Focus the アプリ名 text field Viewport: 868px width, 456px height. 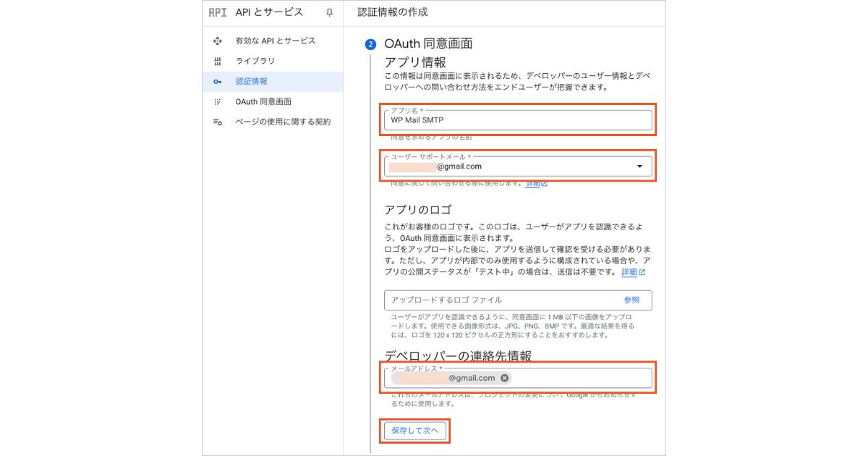click(x=517, y=120)
